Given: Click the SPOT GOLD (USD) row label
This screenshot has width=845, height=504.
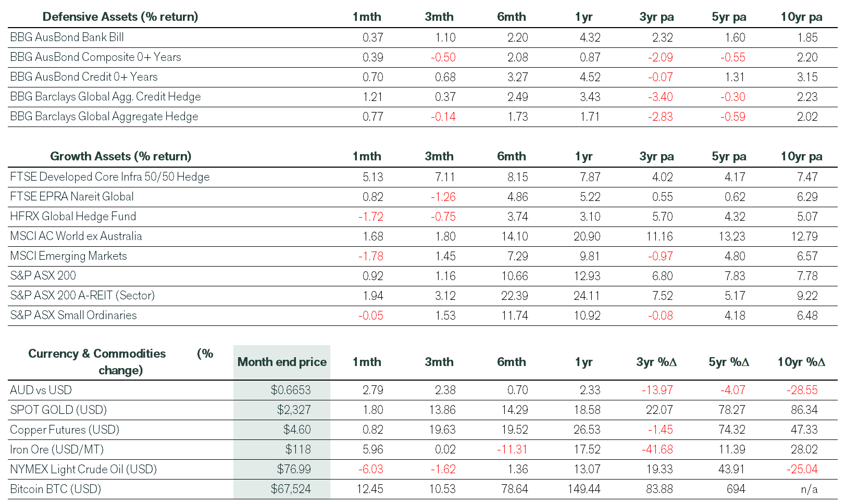Looking at the screenshot, I should pos(58,410).
